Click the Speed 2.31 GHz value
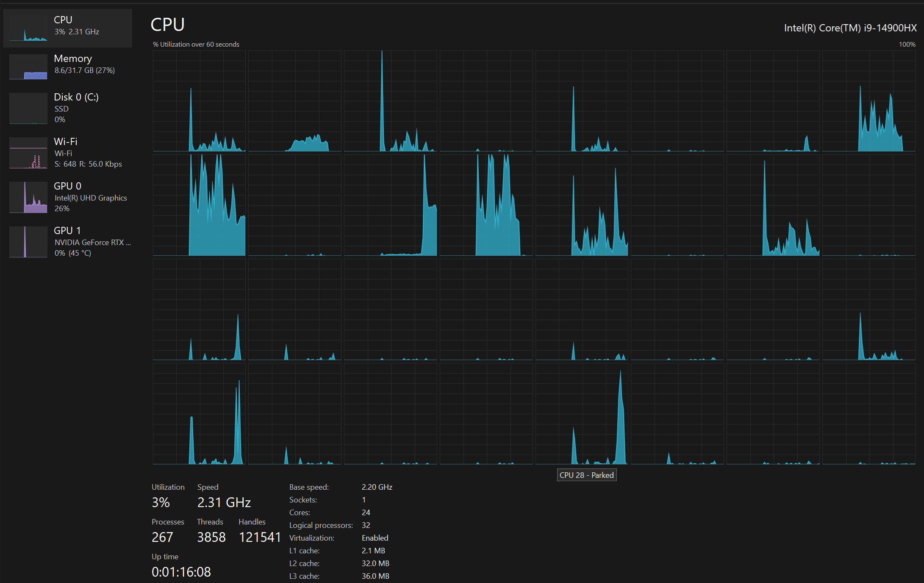Viewport: 924px width, 583px height. pos(224,502)
